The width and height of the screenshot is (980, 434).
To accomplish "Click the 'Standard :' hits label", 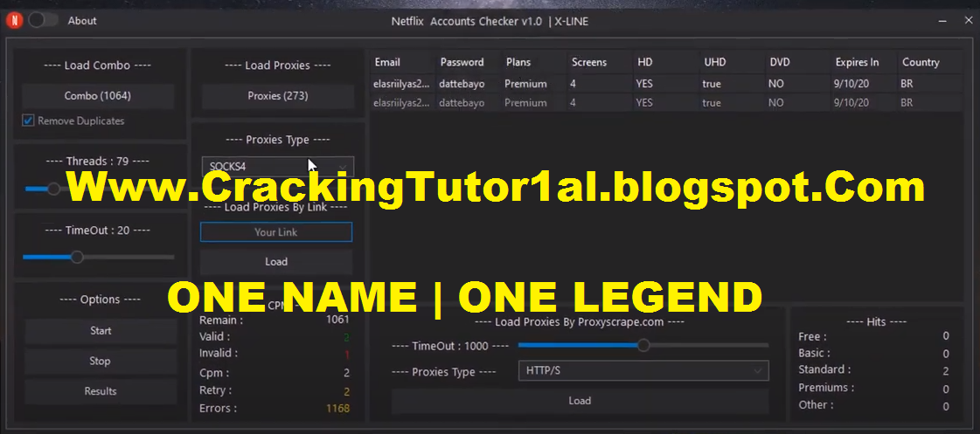I will click(x=824, y=369).
